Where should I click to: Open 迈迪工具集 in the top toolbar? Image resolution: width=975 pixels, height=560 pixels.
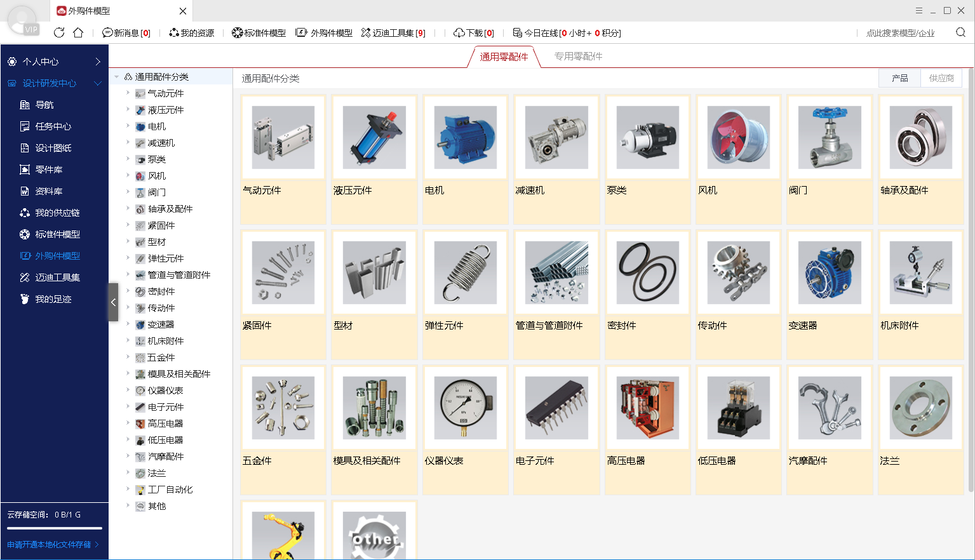click(393, 33)
